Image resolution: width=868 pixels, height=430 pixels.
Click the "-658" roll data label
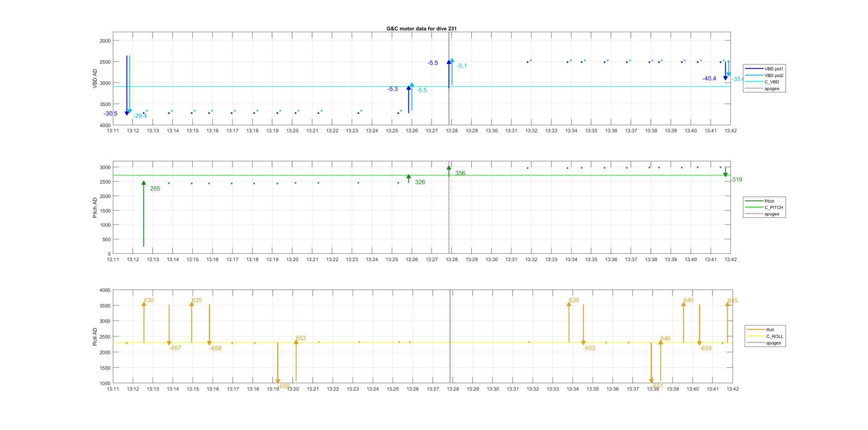(x=216, y=349)
